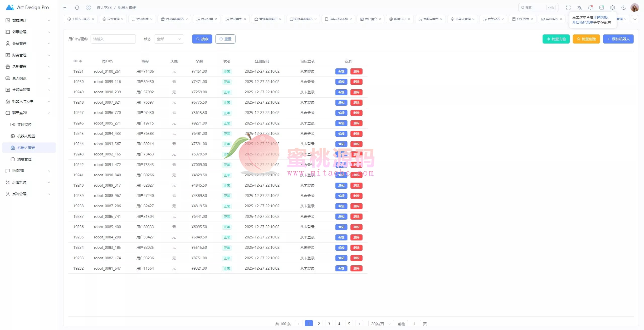Close the 反水管理 tab
Viewport: 644px width, 330px height.
122,19
